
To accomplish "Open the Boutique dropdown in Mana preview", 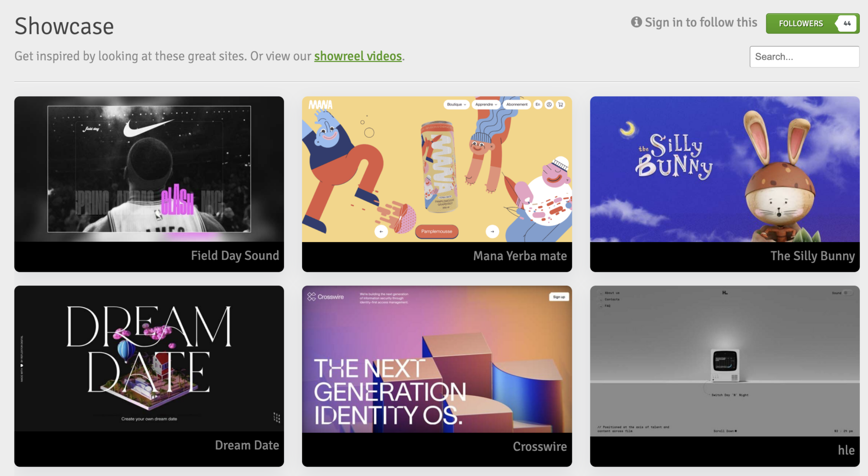I will tap(456, 104).
